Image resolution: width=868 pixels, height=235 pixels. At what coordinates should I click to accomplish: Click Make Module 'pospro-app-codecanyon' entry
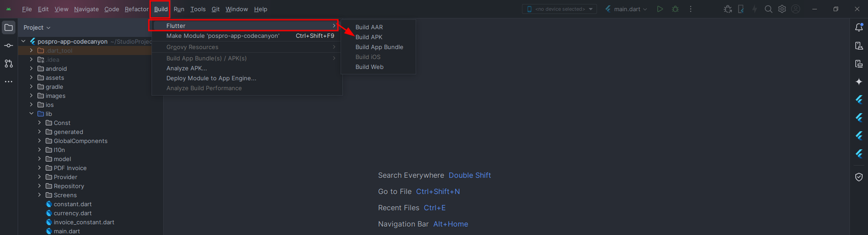[x=223, y=36]
